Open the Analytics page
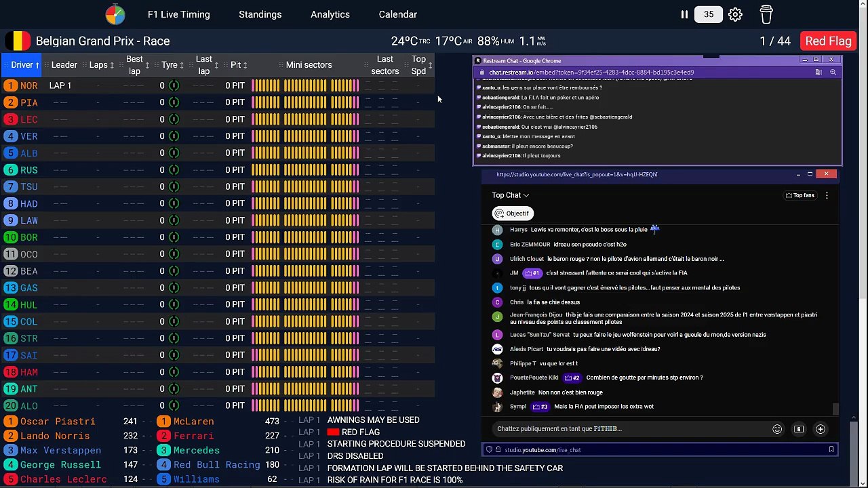 coord(330,14)
